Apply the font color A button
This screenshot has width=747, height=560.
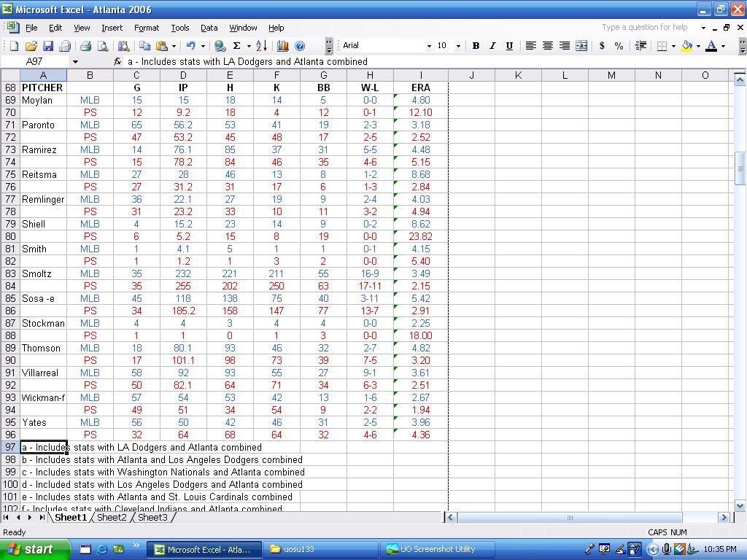click(711, 46)
